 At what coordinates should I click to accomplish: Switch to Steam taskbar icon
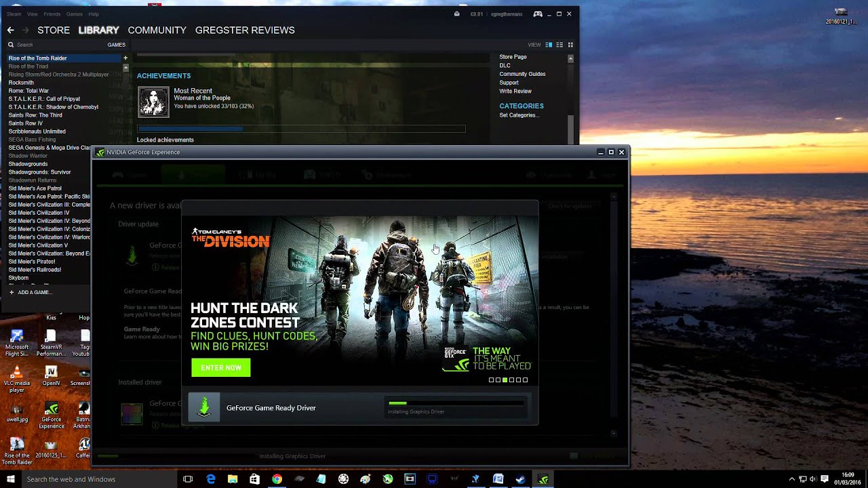pos(520,479)
